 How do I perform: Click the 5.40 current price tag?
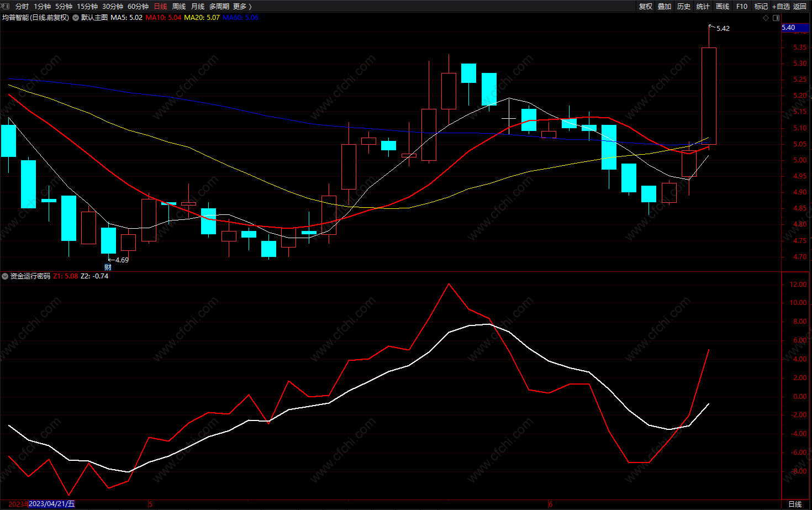pyautogui.click(x=795, y=28)
